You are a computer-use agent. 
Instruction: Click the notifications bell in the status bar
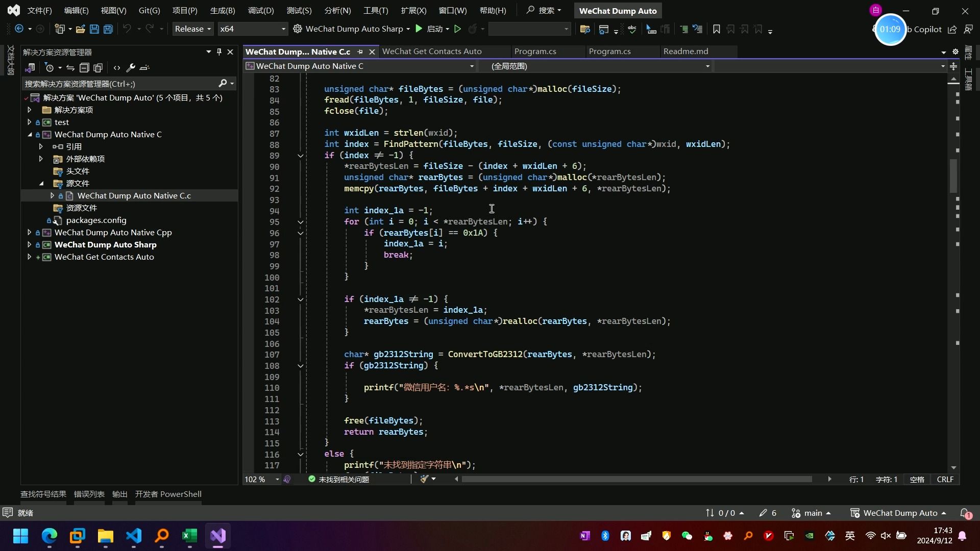(965, 513)
